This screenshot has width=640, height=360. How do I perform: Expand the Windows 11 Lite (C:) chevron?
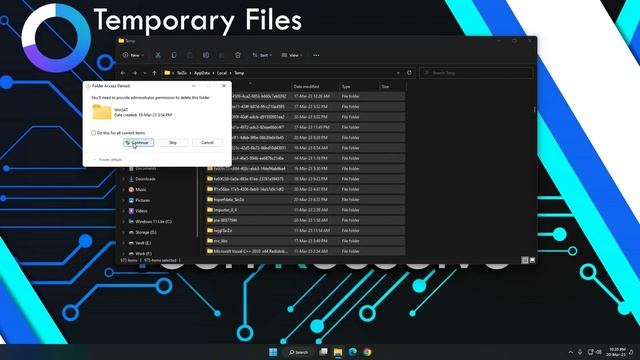click(x=124, y=222)
